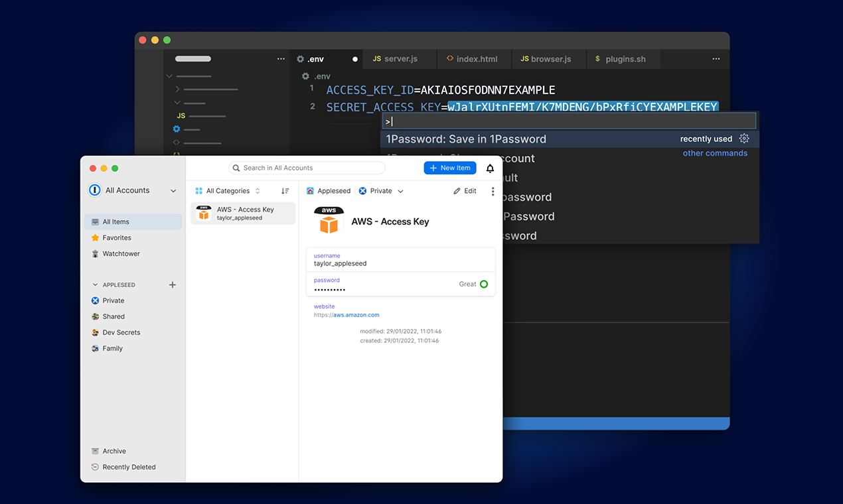Open the aws.amazon.com website link
Screen dimensions: 843x504
pos(356,315)
